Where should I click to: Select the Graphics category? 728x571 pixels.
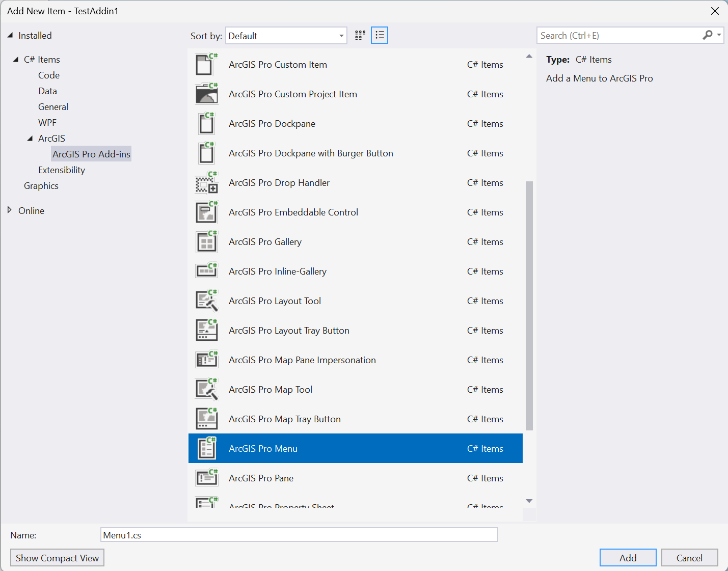[x=41, y=185]
